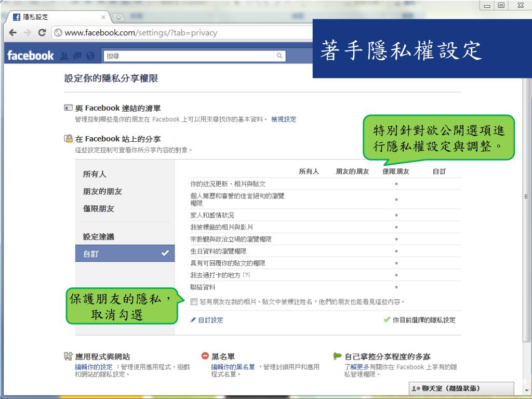Click the 僅限朋友 column header
The width and height of the screenshot is (532, 399).
pos(396,171)
